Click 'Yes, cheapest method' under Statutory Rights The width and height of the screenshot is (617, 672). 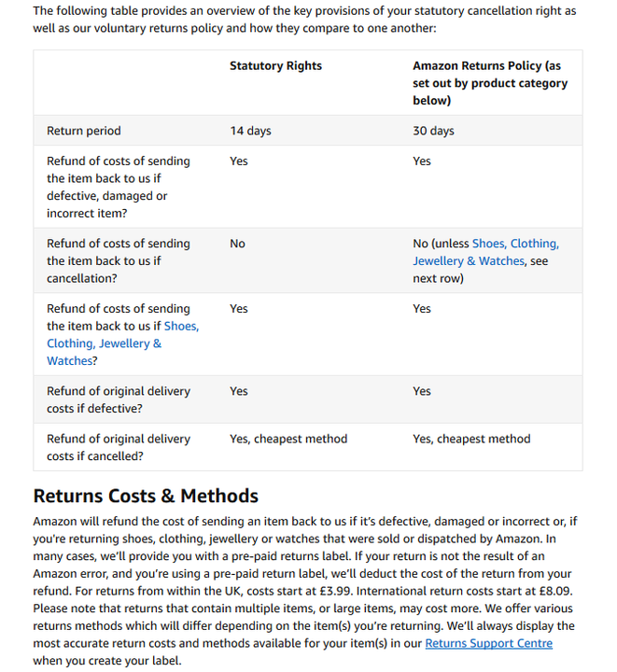288,439
